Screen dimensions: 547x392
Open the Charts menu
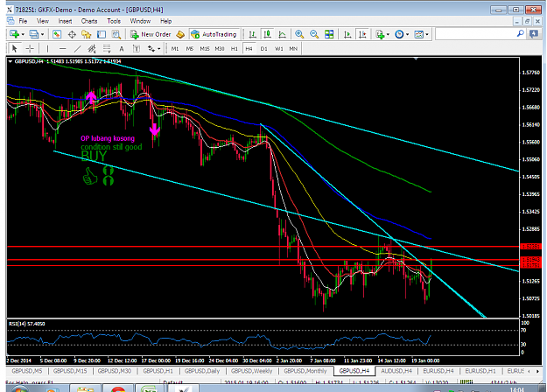coord(89,21)
